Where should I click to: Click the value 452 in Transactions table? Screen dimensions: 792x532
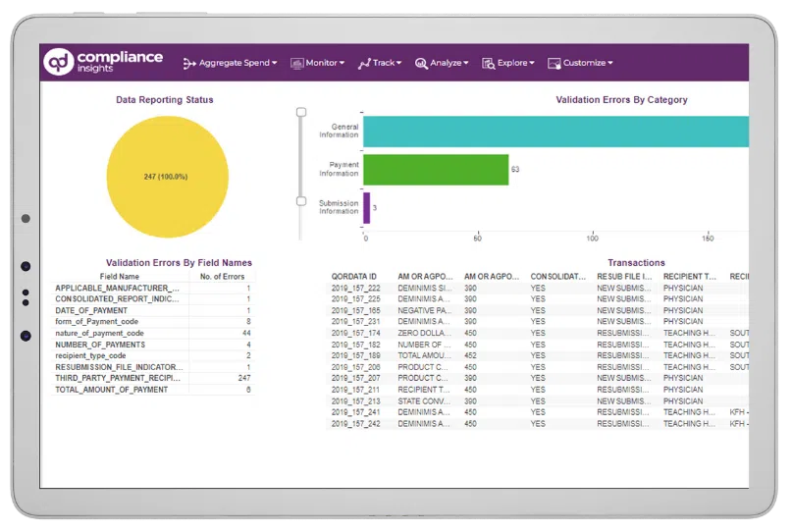tap(470, 355)
